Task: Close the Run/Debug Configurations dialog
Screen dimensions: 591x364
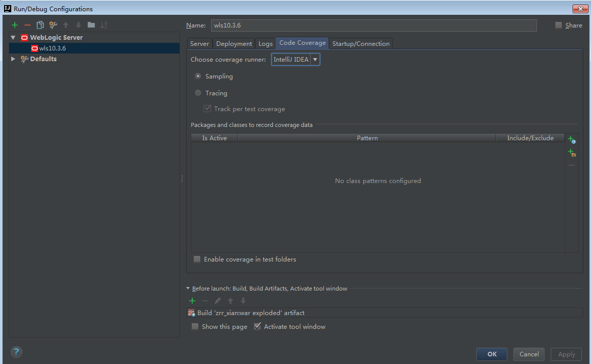Action: pos(580,9)
